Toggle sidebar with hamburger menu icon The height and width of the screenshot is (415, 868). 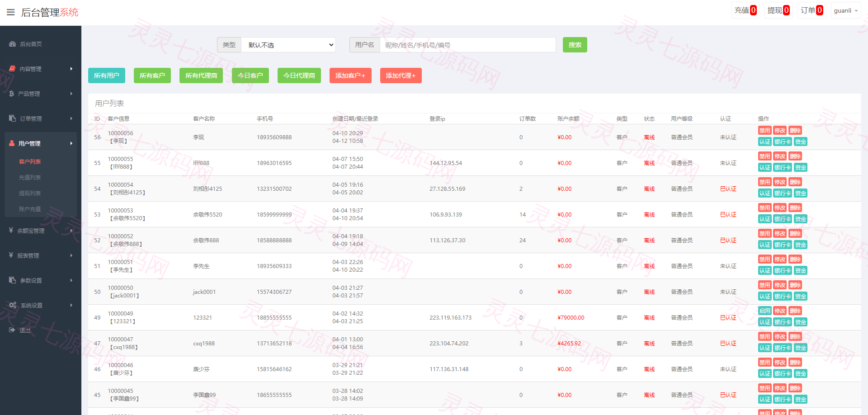11,12
